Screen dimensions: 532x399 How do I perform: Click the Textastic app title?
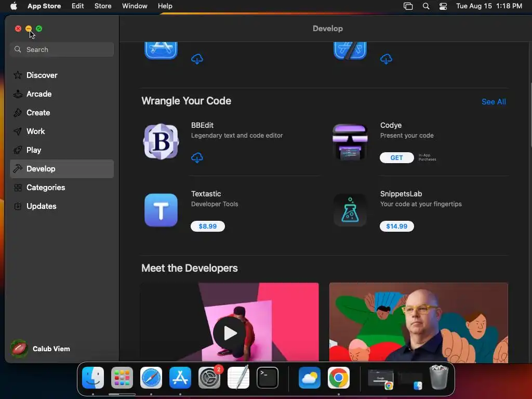(206, 194)
